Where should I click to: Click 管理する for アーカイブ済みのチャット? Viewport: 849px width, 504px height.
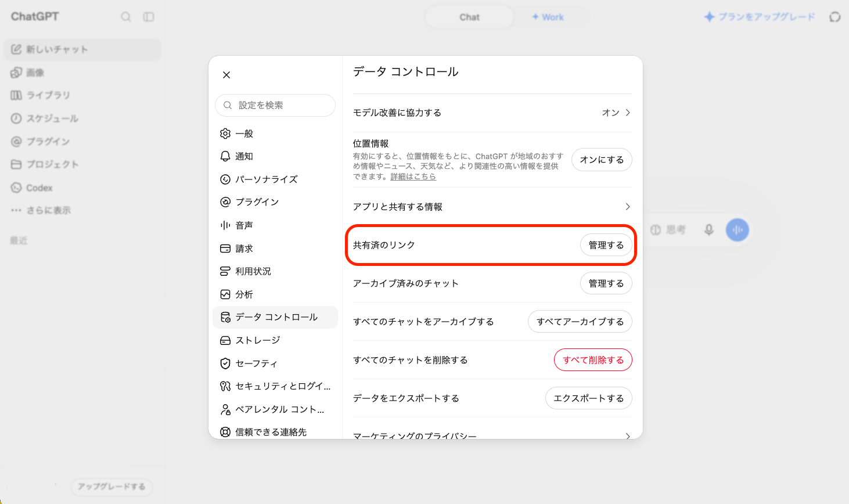[606, 283]
